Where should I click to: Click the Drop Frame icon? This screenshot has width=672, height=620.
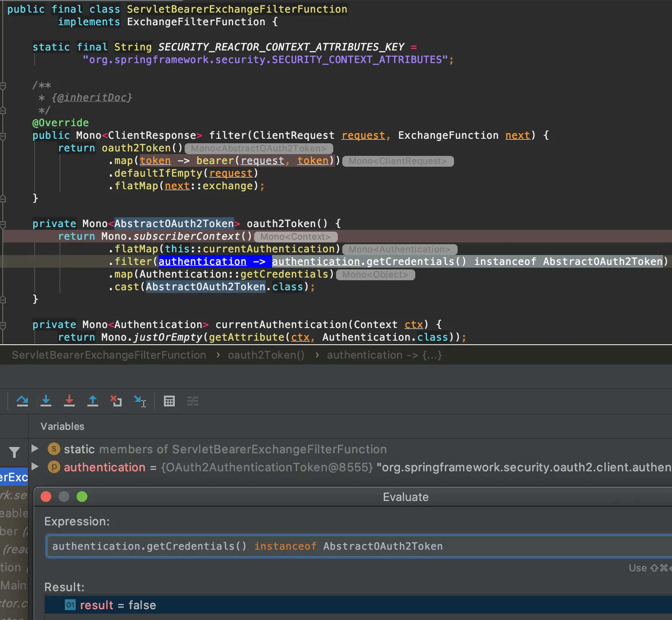pos(116,401)
